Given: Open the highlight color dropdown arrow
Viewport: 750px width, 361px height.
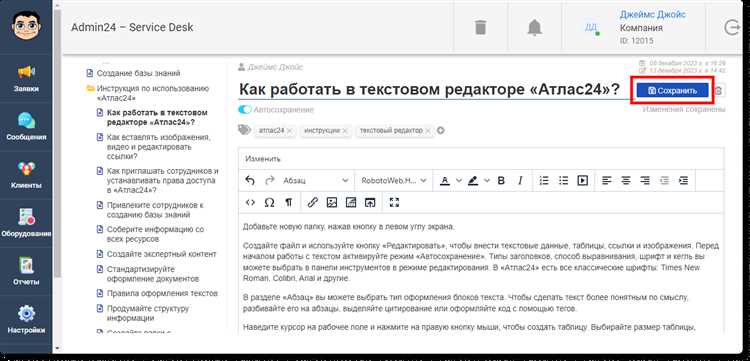Looking at the screenshot, I should tap(487, 180).
